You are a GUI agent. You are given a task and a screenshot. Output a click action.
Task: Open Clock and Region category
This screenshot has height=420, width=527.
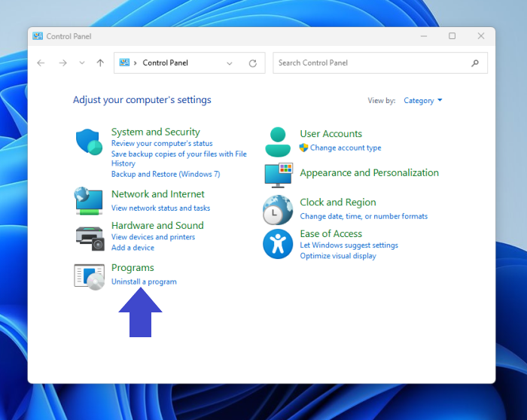point(338,202)
